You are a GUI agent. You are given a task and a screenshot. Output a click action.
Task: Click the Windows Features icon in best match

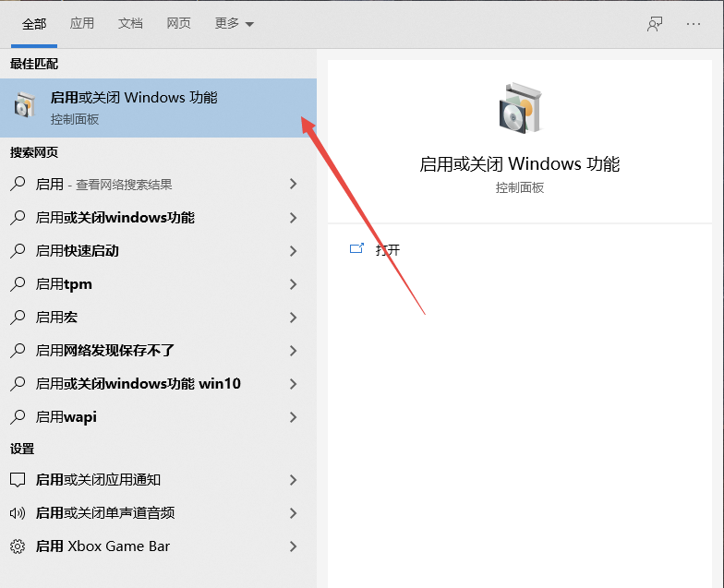(26, 108)
